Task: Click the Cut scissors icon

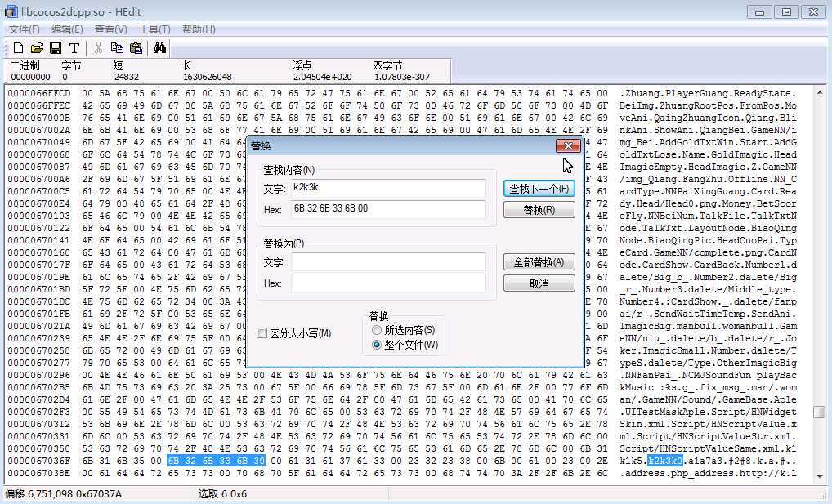Action: point(98,48)
